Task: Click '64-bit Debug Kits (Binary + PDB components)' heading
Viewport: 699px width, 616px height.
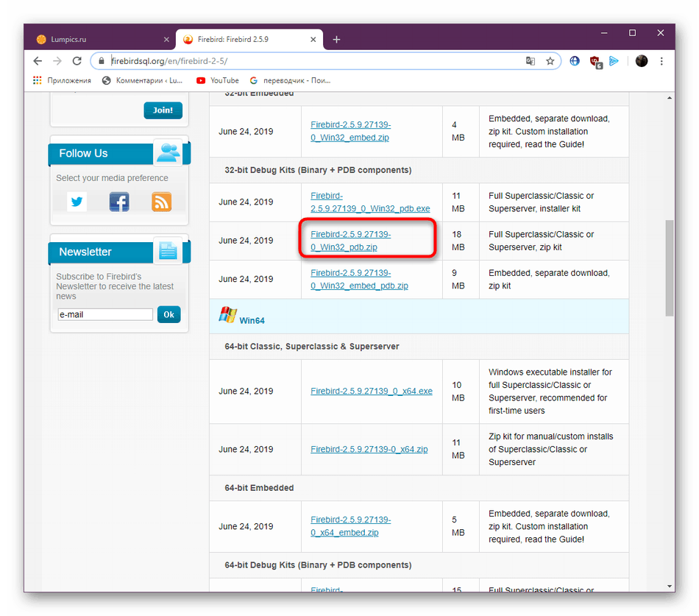Action: (318, 565)
